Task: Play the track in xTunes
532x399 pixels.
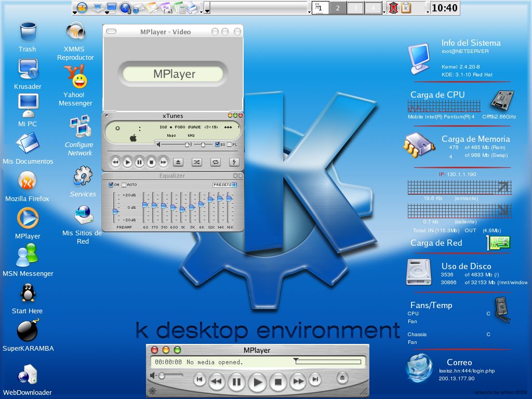Action: 127,162
